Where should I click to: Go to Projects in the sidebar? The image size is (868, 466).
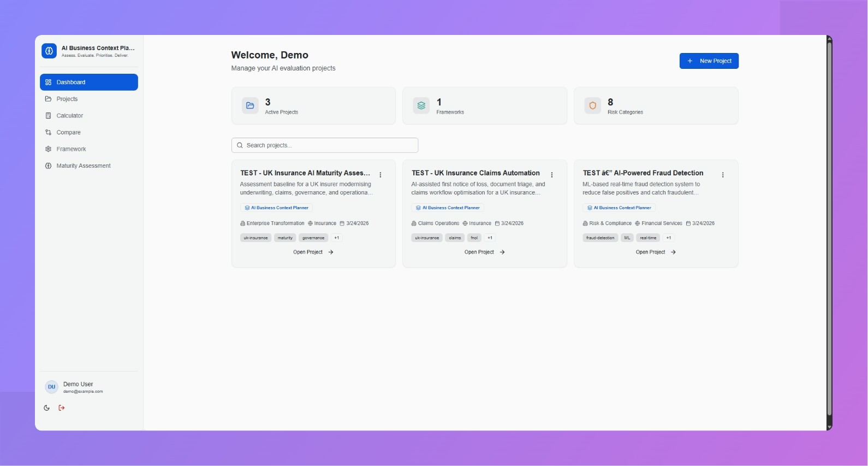click(89, 99)
